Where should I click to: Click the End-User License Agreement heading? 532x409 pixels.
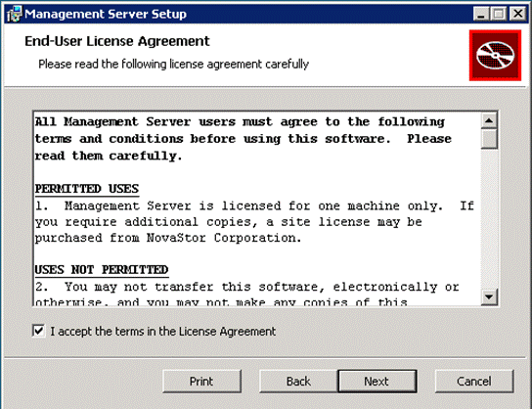click(x=117, y=41)
